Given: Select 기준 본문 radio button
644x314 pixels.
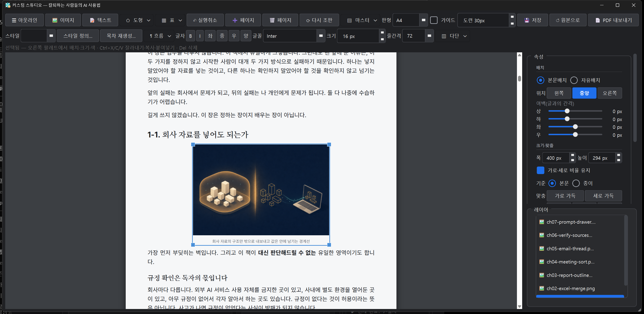Looking at the screenshot, I should [552, 183].
